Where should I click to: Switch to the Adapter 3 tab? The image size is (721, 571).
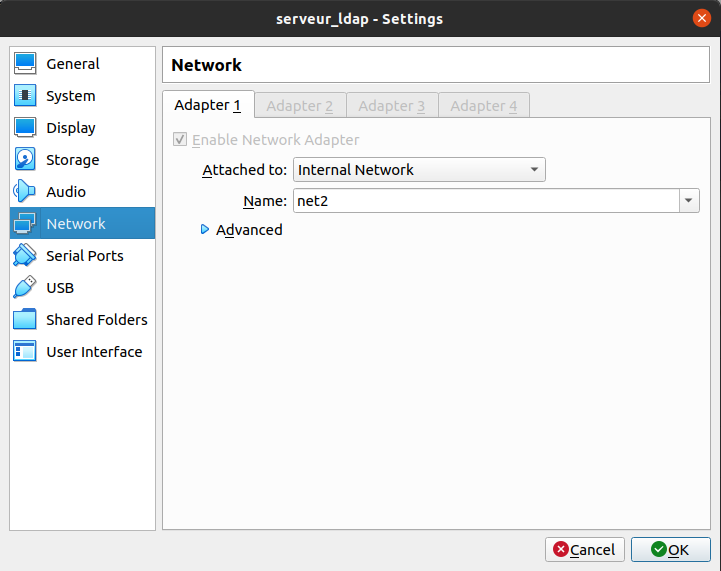click(392, 106)
